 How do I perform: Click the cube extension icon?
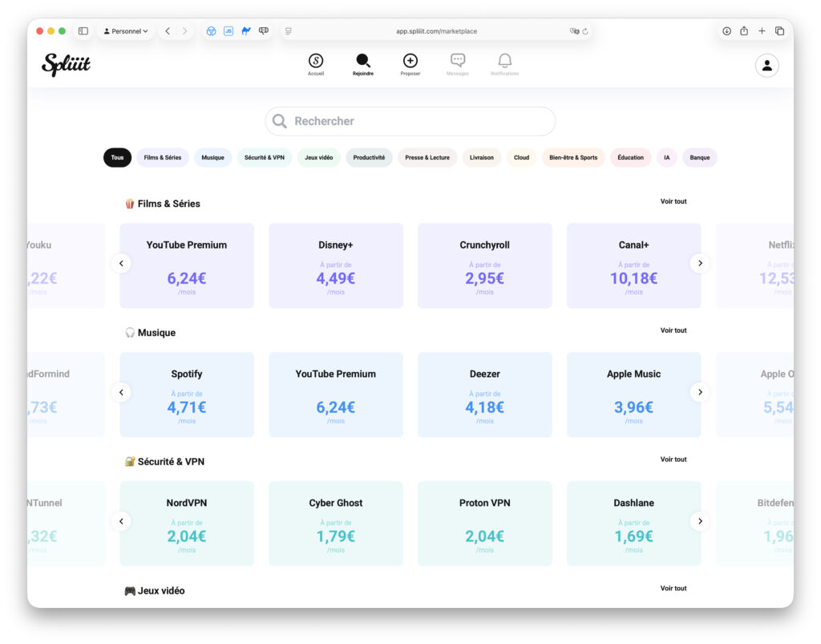(211, 31)
